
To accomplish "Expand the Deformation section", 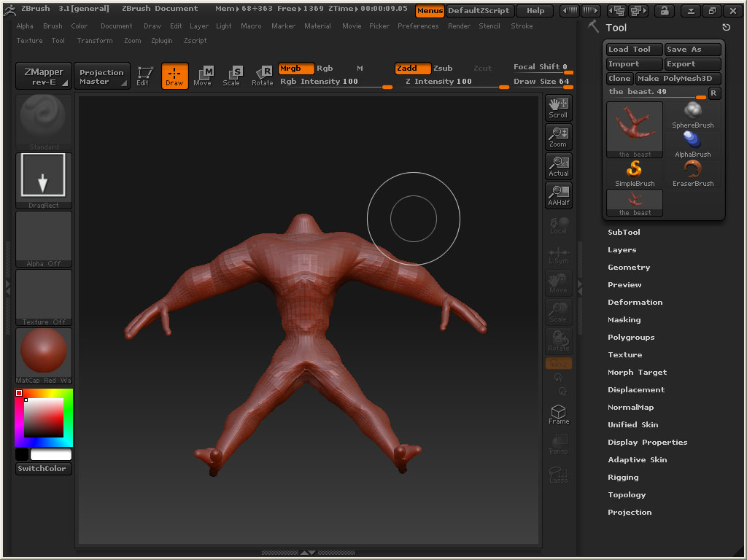I will click(635, 302).
